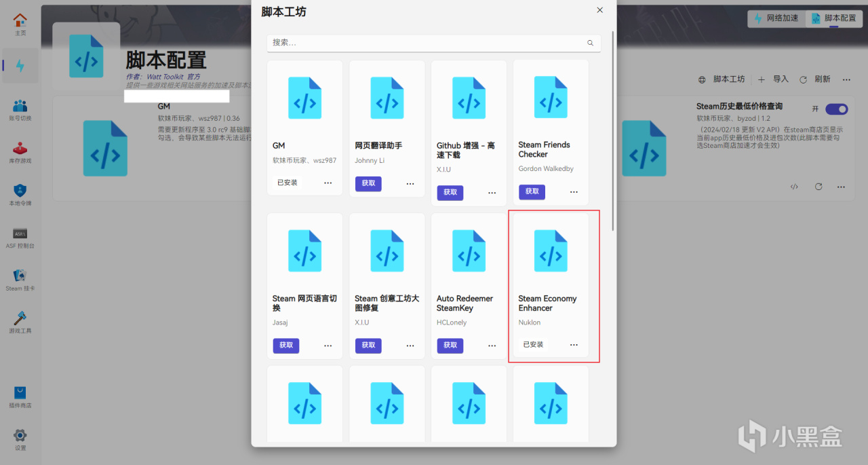Click the Steam历史最低价格查询 title
The image size is (868, 465).
740,107
